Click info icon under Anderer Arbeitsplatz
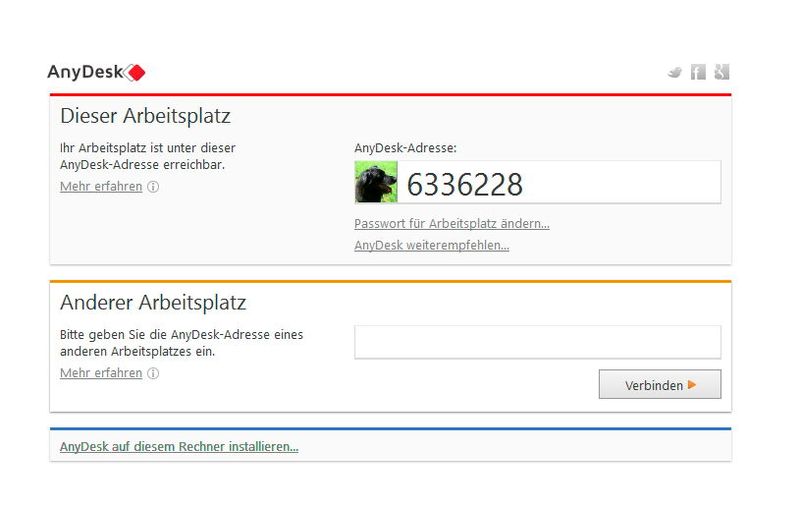Screen dimensions: 800x506 (x=153, y=373)
